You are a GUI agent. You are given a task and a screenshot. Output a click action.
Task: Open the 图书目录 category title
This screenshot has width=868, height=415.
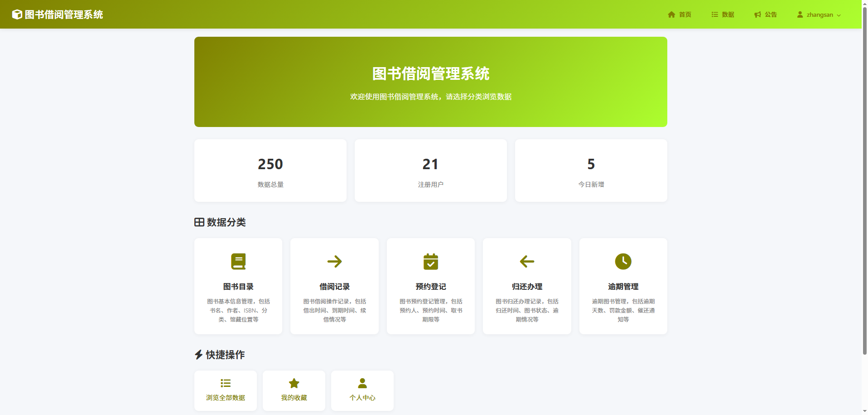click(238, 287)
